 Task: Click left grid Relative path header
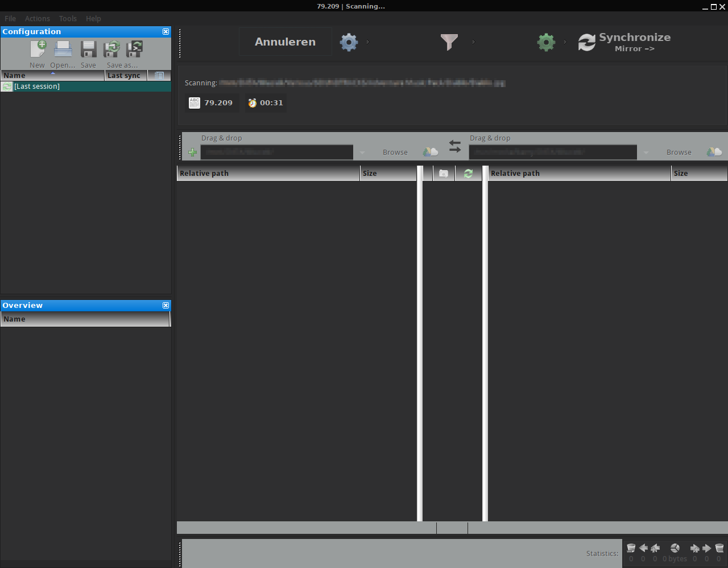268,174
